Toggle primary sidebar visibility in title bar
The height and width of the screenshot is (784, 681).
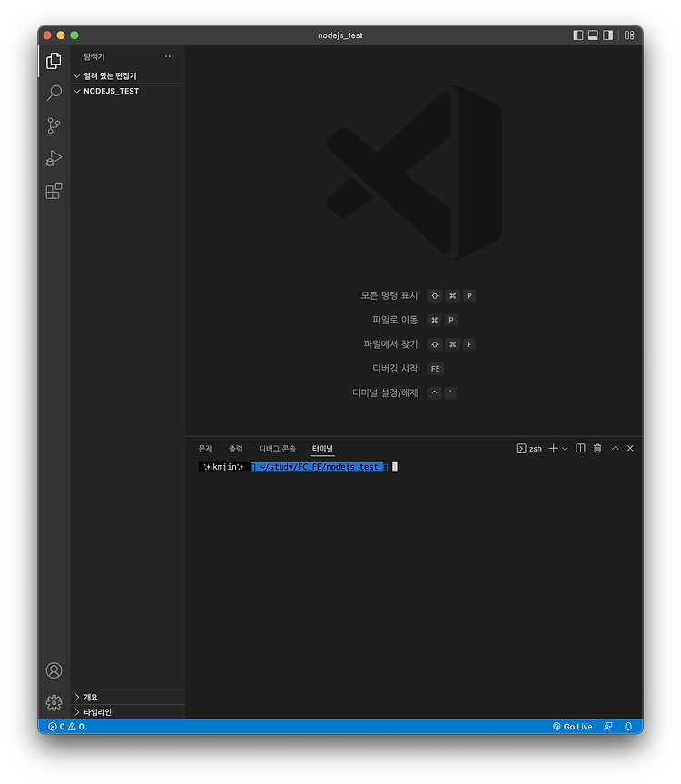[578, 35]
